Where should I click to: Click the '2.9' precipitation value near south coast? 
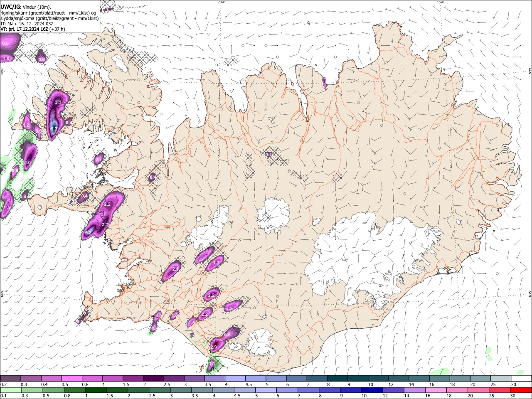[x=214, y=347]
